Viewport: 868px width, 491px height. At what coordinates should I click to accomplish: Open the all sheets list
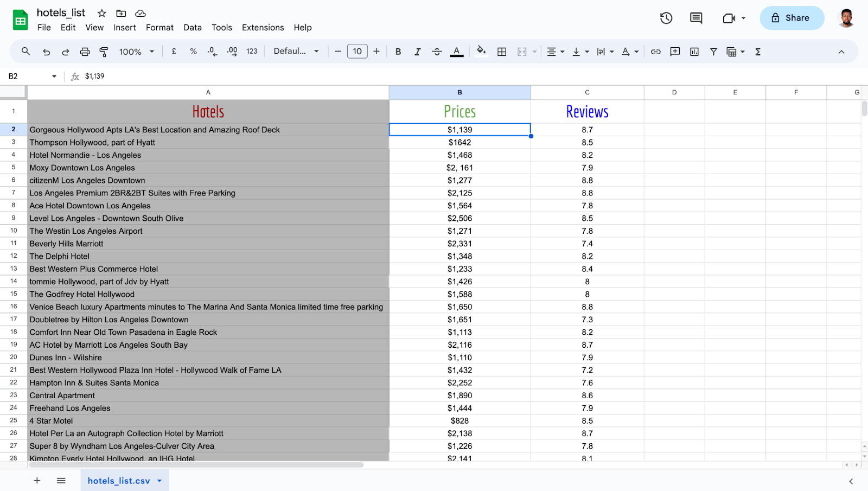pyautogui.click(x=61, y=481)
